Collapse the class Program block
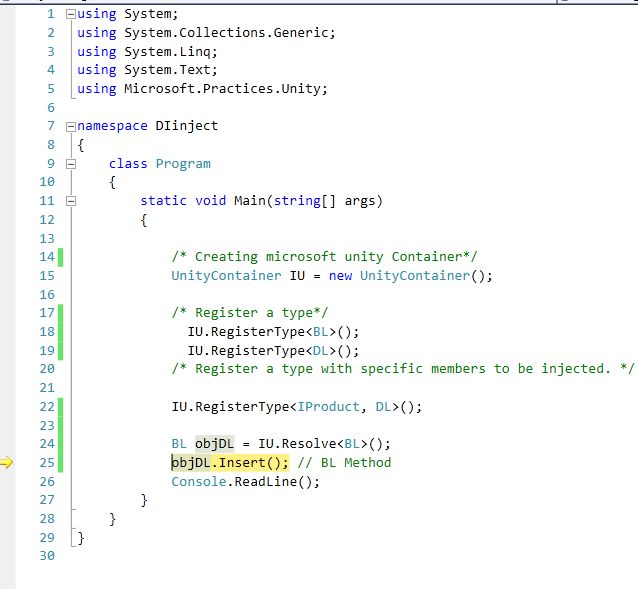The width and height of the screenshot is (638, 589). (x=71, y=164)
